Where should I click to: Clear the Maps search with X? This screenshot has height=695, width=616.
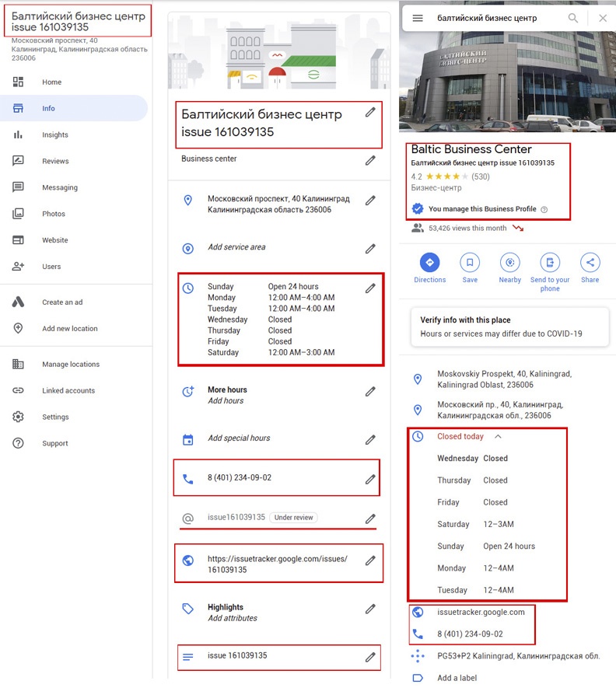(603, 18)
